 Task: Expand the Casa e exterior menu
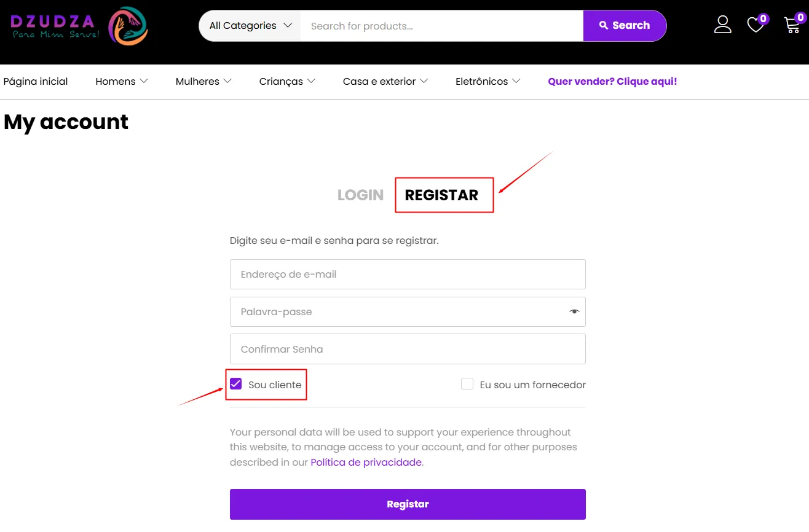click(385, 81)
